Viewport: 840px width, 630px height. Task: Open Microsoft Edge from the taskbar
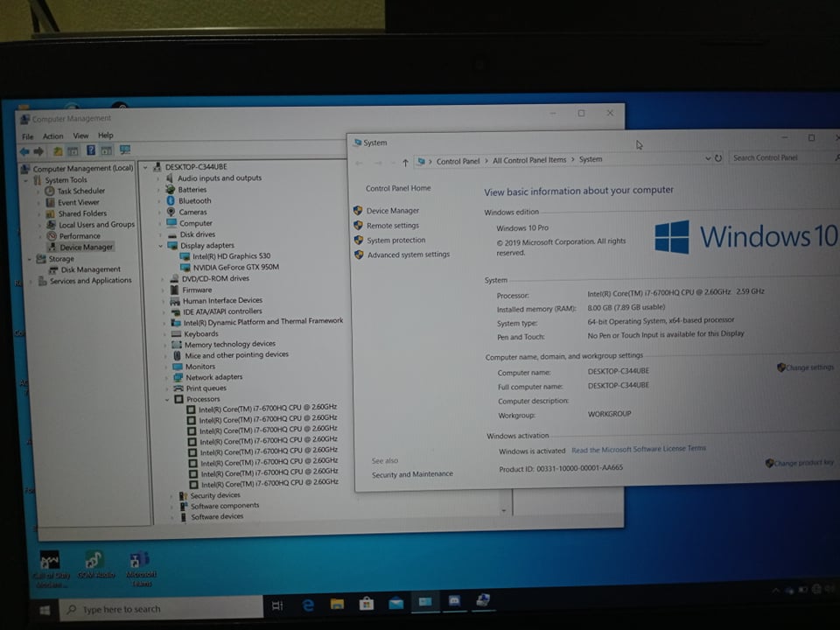point(308,605)
